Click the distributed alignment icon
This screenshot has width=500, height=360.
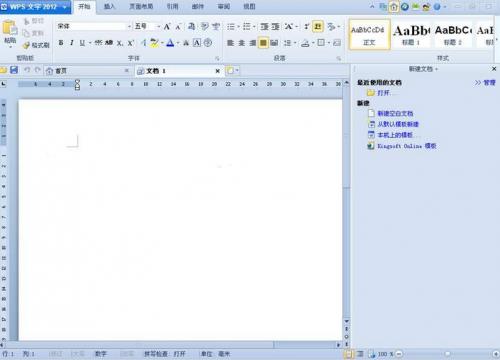click(274, 43)
